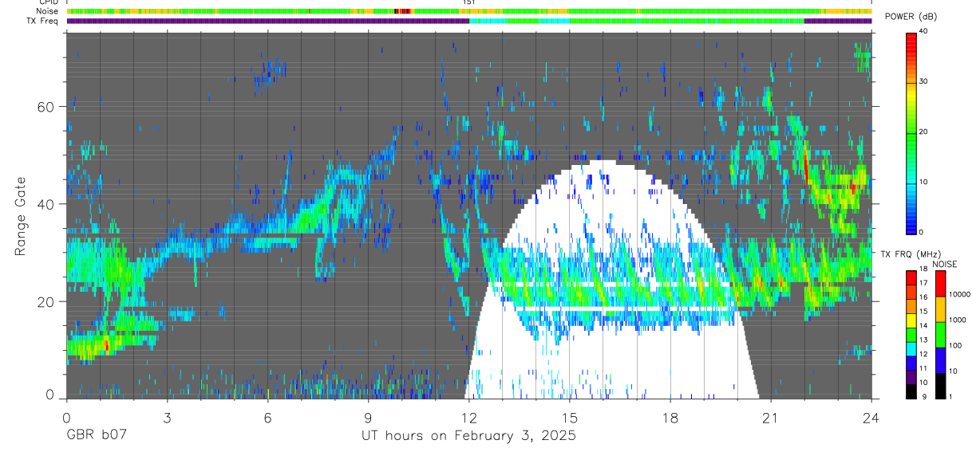Click the "20" label on POWER scale
The image size is (980, 452).
point(925,132)
